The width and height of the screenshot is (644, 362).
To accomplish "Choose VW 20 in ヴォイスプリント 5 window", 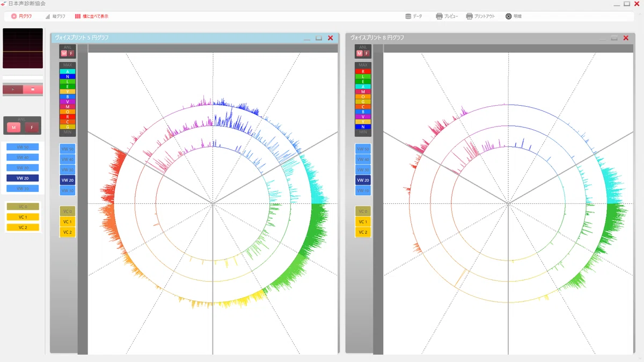I will pos(68,180).
